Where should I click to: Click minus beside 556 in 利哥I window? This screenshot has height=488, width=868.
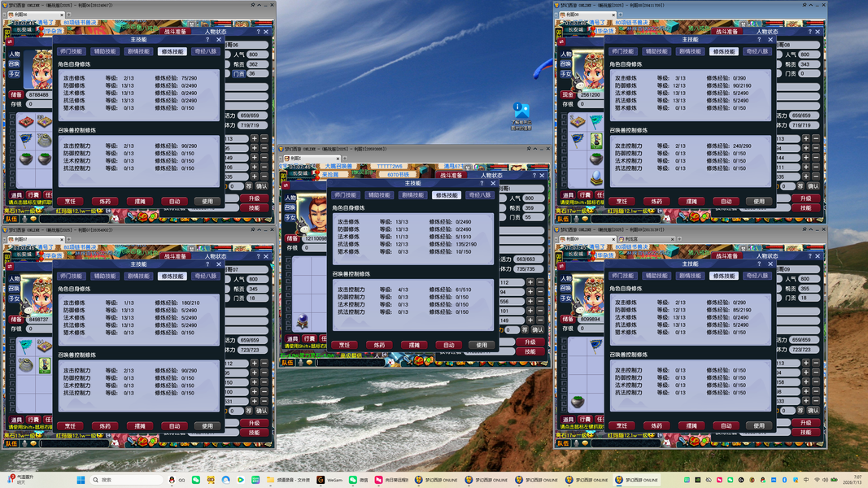tap(540, 301)
